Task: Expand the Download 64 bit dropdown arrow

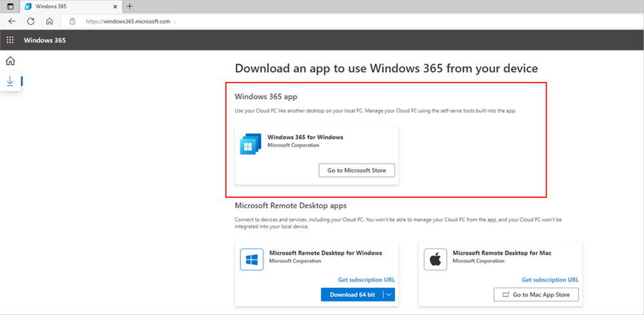Action: click(389, 294)
